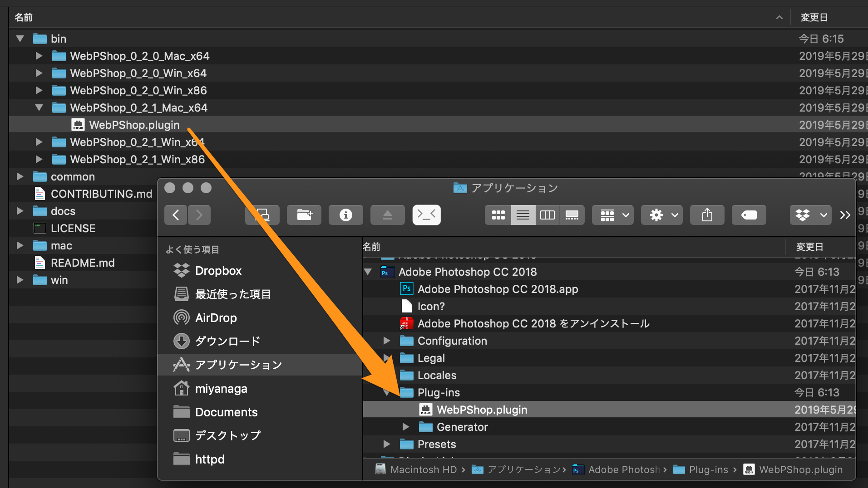868x488 pixels.
Task: Click the edit tags toolbar icon
Action: point(749,215)
